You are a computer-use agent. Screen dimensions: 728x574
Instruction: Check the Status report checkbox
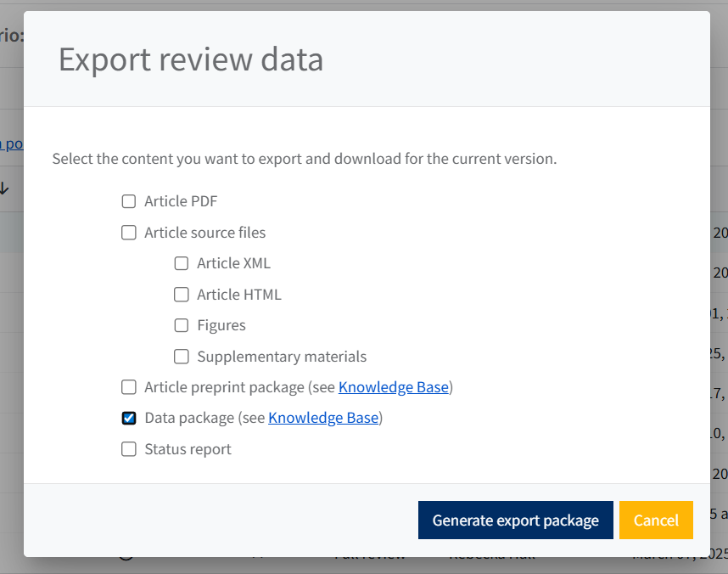(129, 449)
